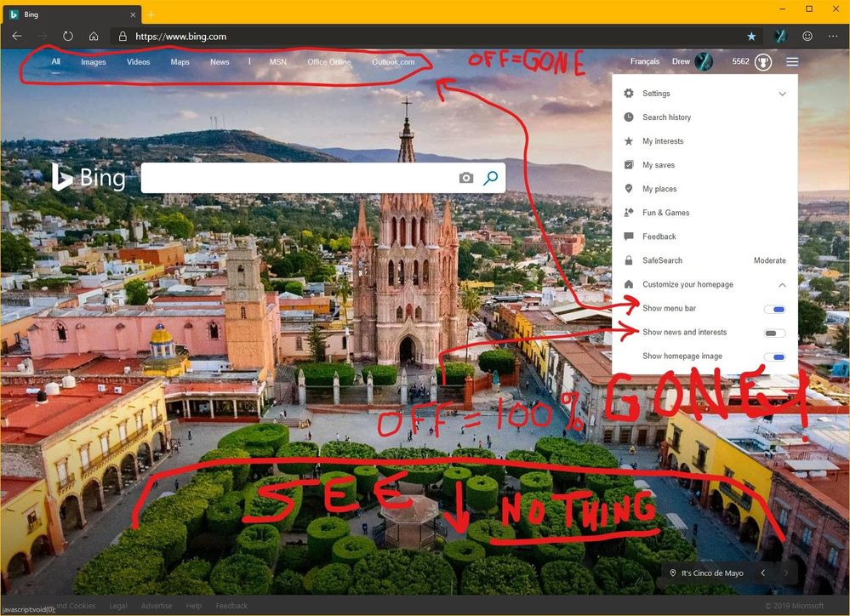This screenshot has height=616, width=850.
Task: Open the browser home page icon
Action: coord(94,37)
